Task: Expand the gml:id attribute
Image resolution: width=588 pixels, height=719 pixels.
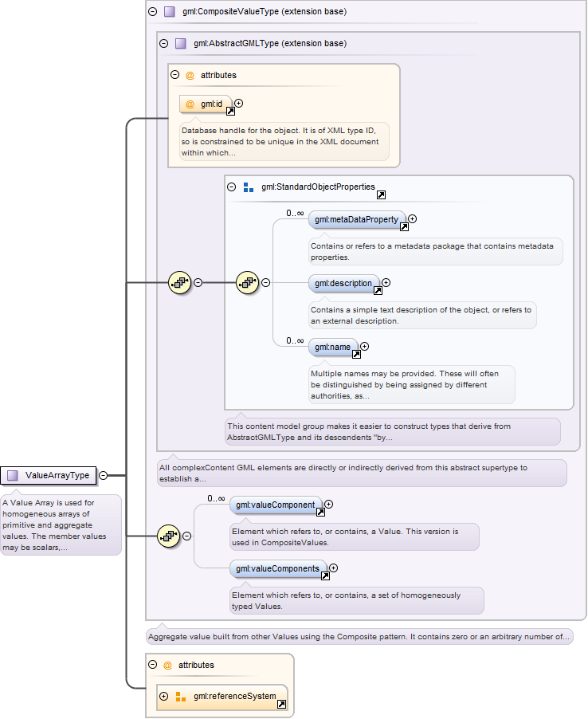Action: click(239, 103)
